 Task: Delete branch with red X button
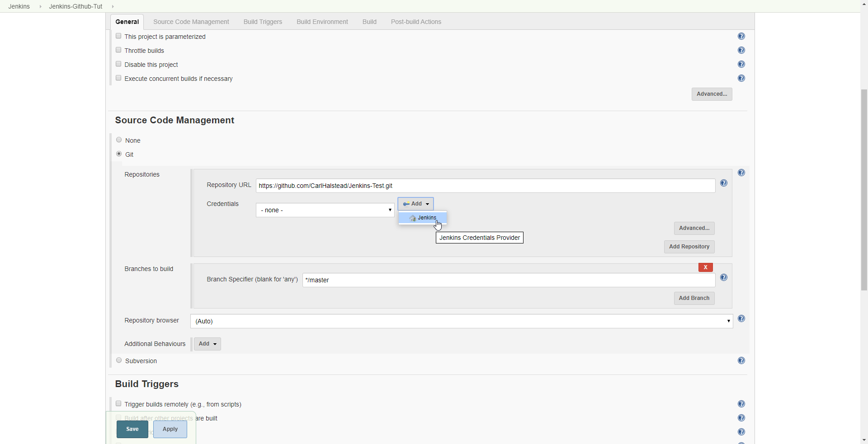tap(706, 267)
